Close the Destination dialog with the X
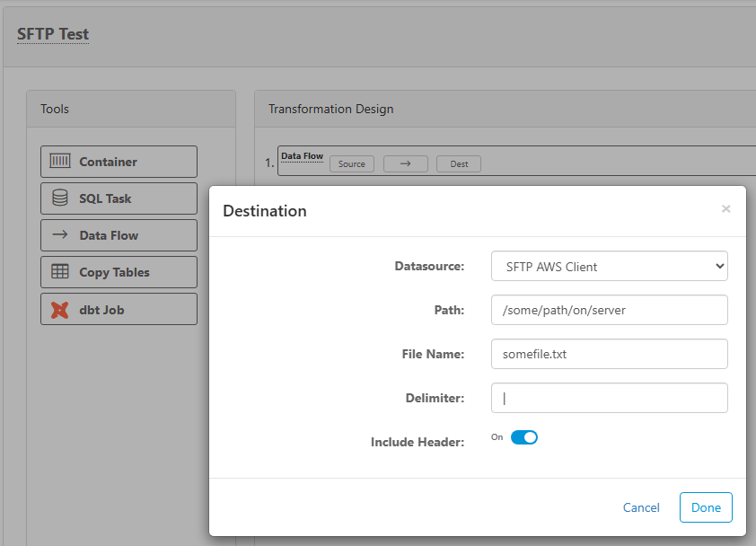The image size is (756, 546). tap(725, 209)
